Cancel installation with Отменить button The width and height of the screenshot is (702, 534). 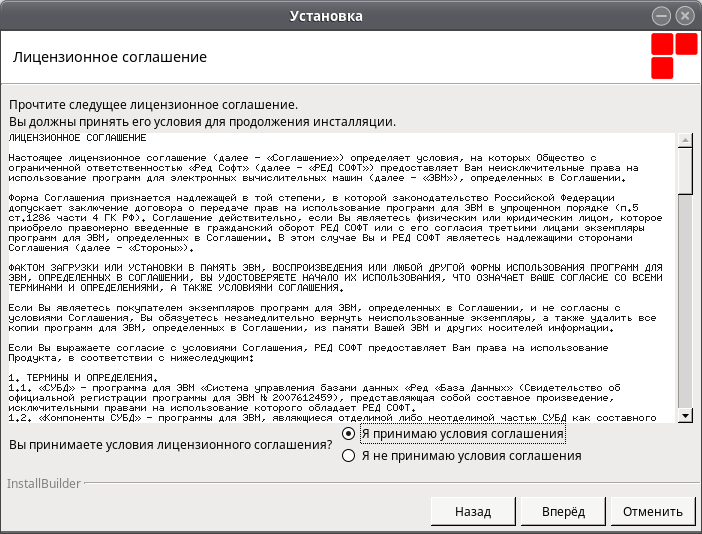[653, 511]
